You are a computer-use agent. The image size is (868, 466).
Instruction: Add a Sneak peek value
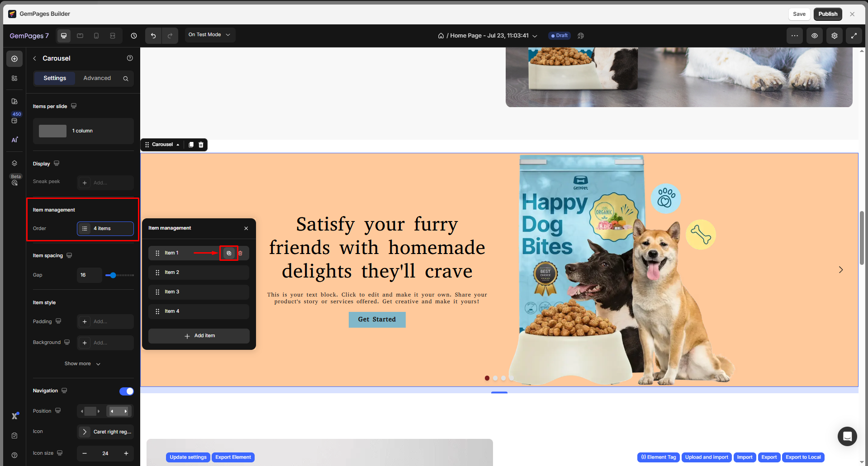[105, 183]
